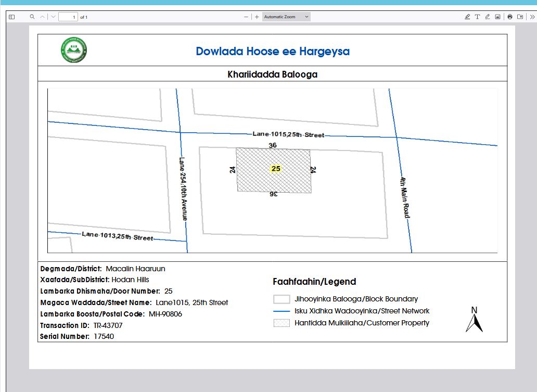Click the postal code value 'MH-90806'
The width and height of the screenshot is (537, 392).
click(165, 314)
